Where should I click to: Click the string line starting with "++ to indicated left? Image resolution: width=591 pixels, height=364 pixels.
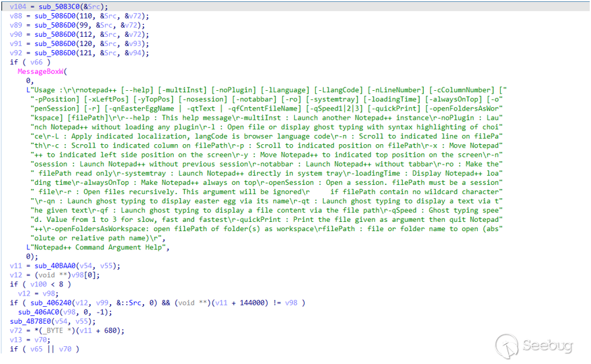(x=267, y=155)
